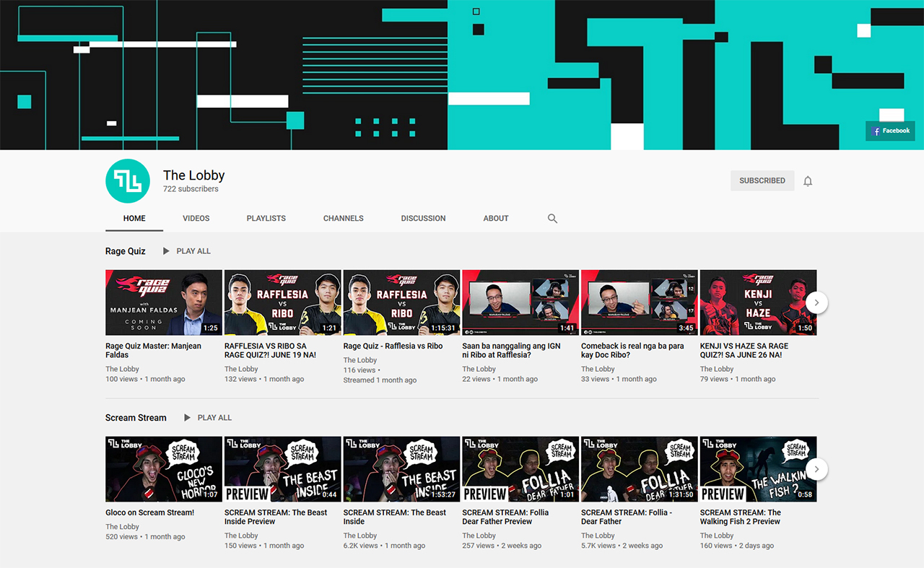View the ABOUT tab

(x=496, y=218)
